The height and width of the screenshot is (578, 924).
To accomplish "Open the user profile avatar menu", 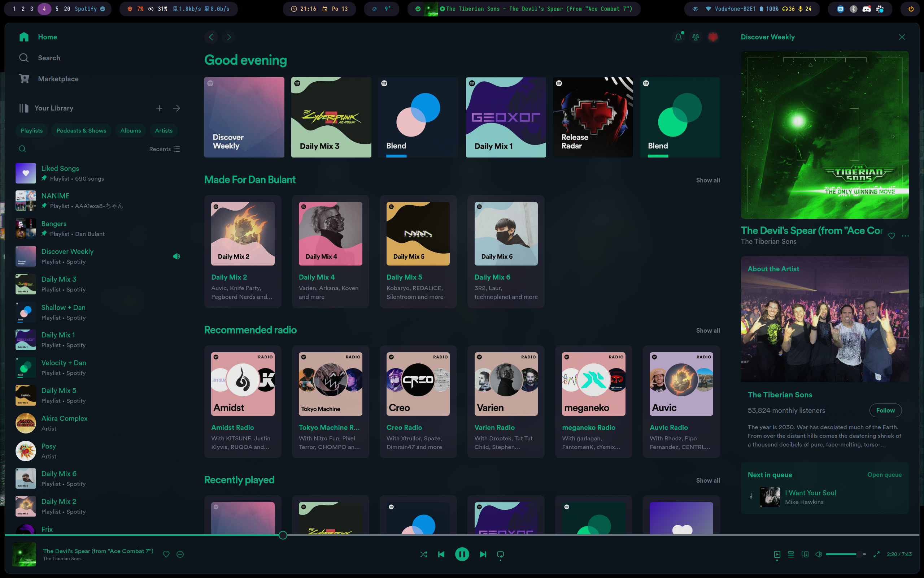I will (x=713, y=37).
